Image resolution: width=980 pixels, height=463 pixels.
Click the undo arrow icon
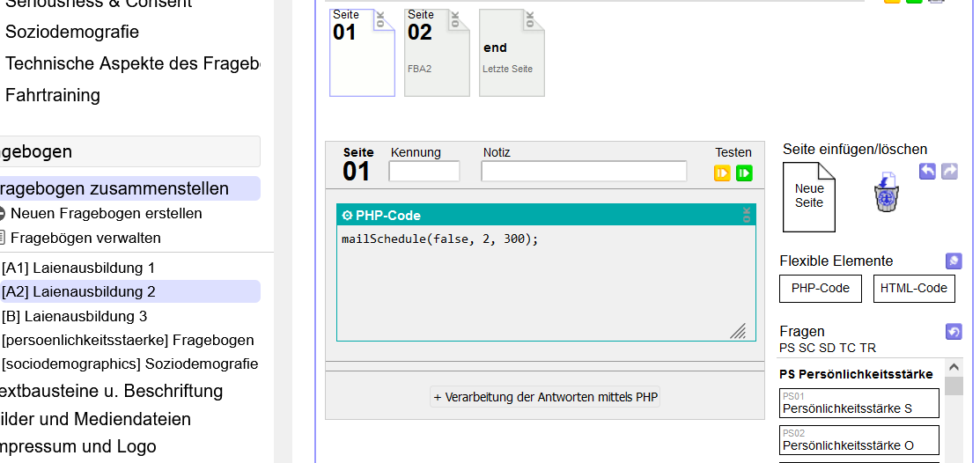pyautogui.click(x=927, y=171)
